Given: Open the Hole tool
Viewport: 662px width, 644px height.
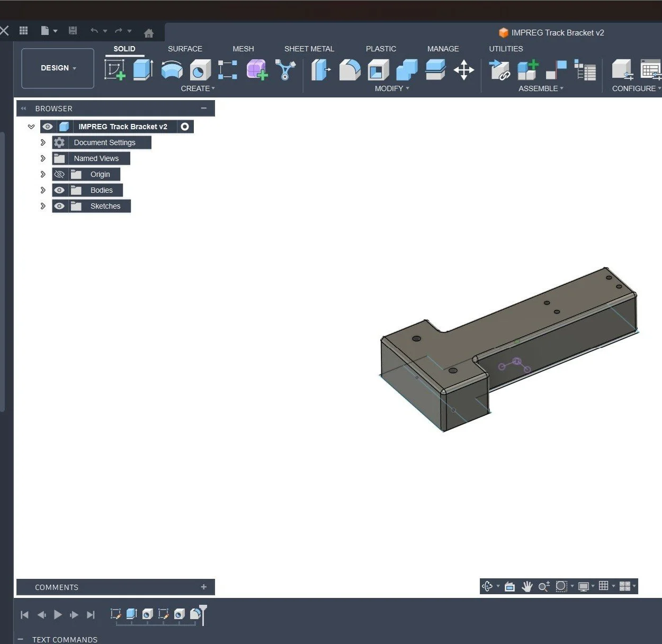Looking at the screenshot, I should click(x=200, y=69).
